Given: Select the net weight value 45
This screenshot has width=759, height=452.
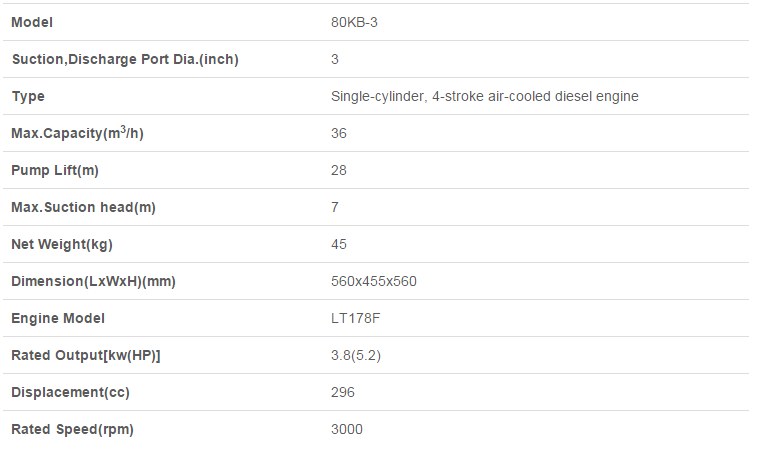Looking at the screenshot, I should 339,244.
